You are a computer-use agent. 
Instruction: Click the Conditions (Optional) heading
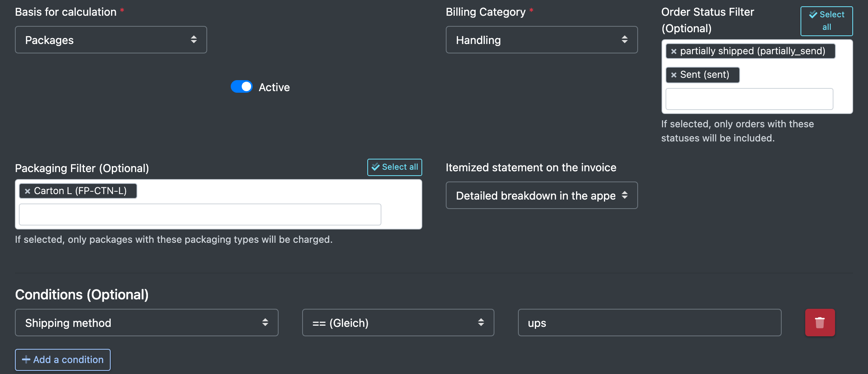[x=82, y=295]
